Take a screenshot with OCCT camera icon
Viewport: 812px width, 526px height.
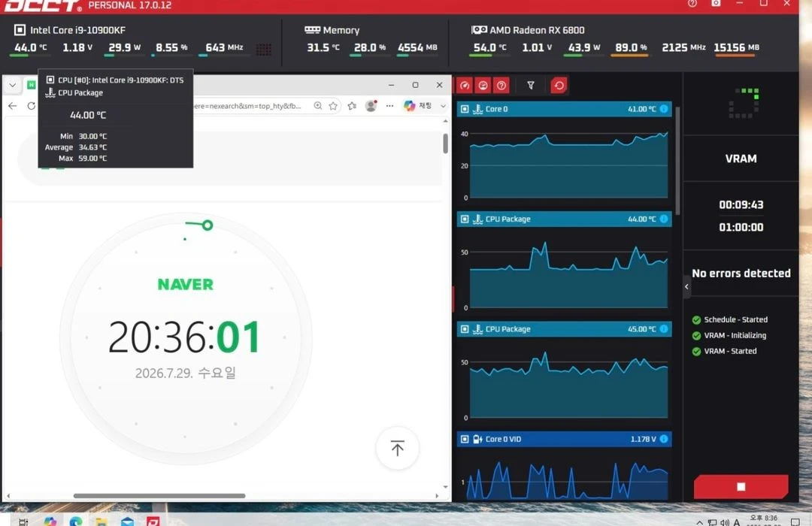point(716,3)
